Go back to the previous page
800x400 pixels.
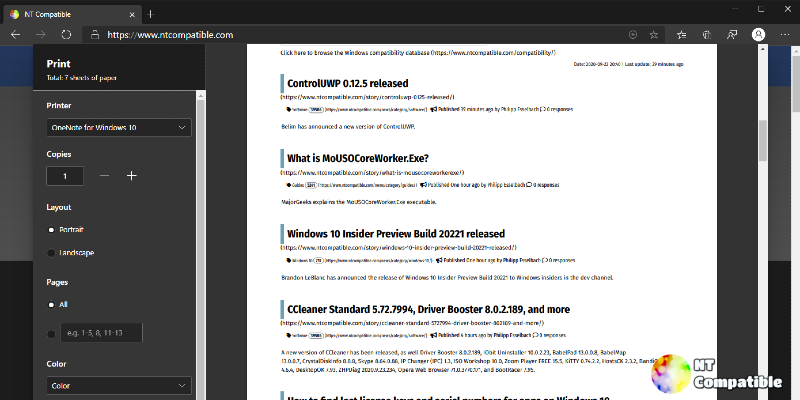16,35
